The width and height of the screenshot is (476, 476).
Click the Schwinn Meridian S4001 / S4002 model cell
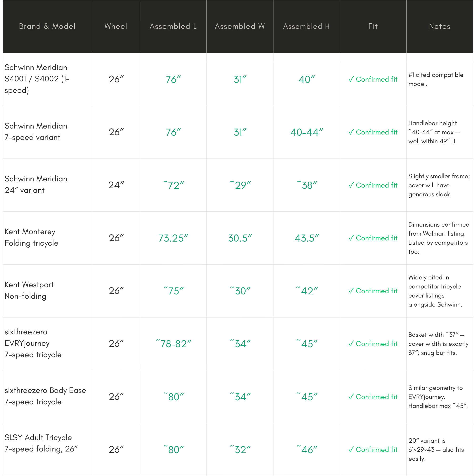click(x=37, y=79)
